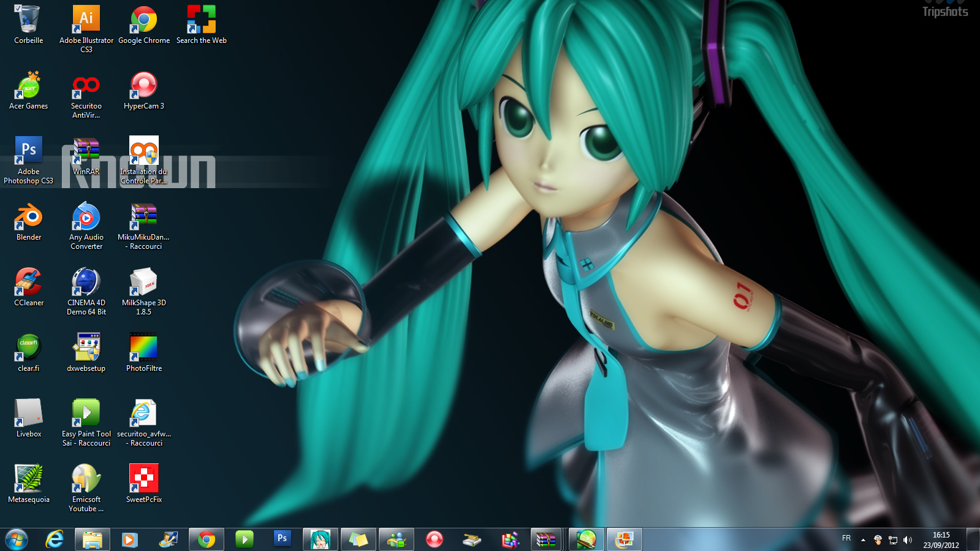980x551 pixels.
Task: Select the Acer Games desktop icon
Action: (x=28, y=91)
